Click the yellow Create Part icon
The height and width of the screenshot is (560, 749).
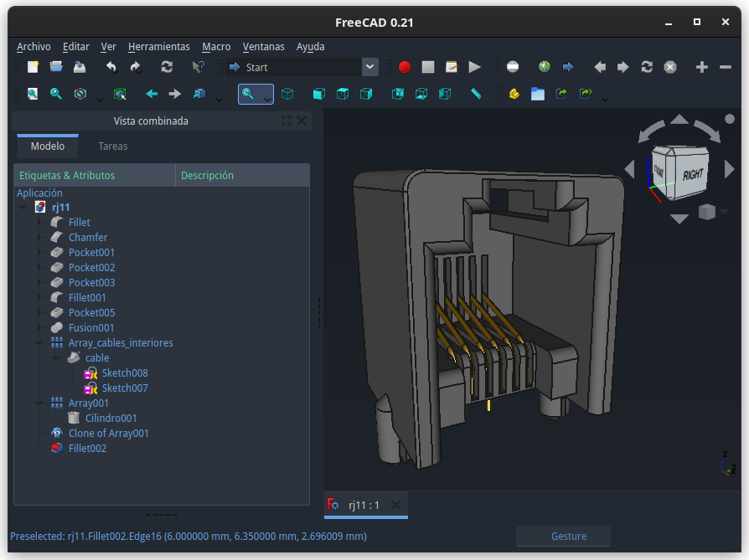pyautogui.click(x=514, y=94)
